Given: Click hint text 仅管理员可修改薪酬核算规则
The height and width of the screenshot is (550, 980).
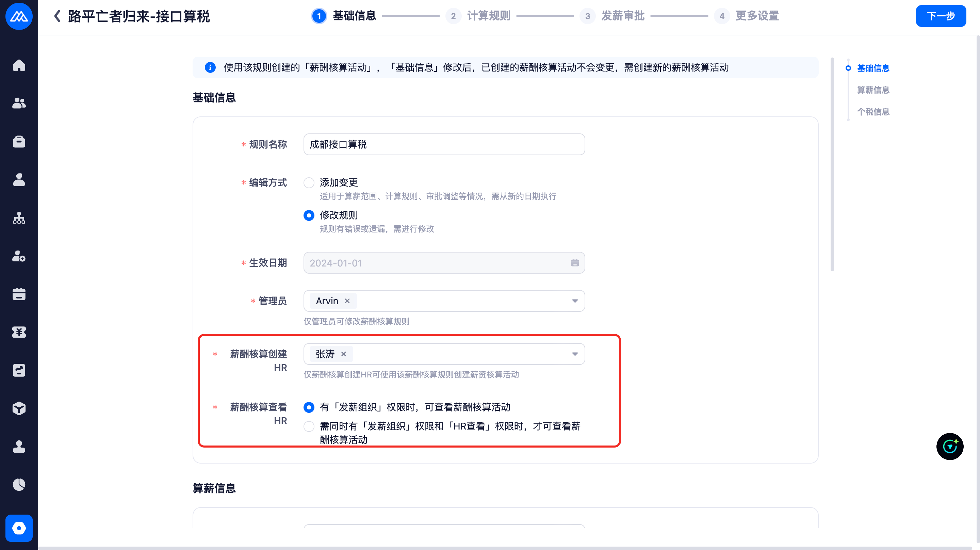Looking at the screenshot, I should pyautogui.click(x=357, y=321).
